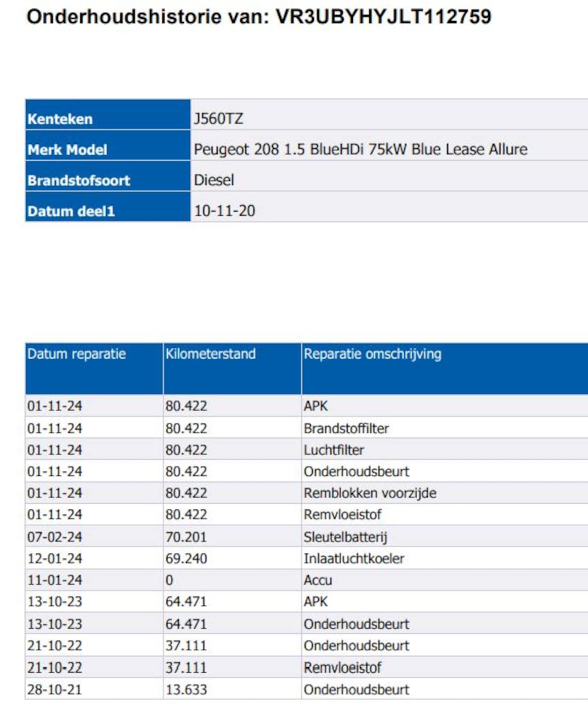
Task: Select the Luchtfilter repair entry
Action: [x=334, y=450]
